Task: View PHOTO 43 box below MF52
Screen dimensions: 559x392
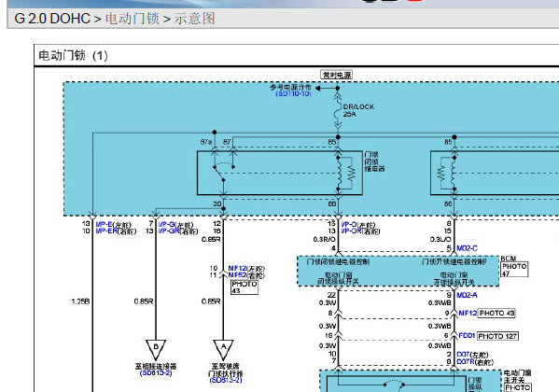Action: tap(245, 287)
